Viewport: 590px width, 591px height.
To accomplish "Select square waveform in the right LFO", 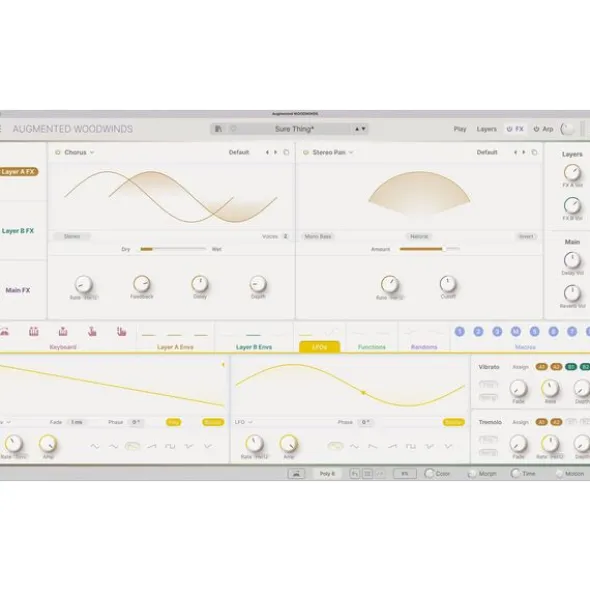I will (411, 446).
